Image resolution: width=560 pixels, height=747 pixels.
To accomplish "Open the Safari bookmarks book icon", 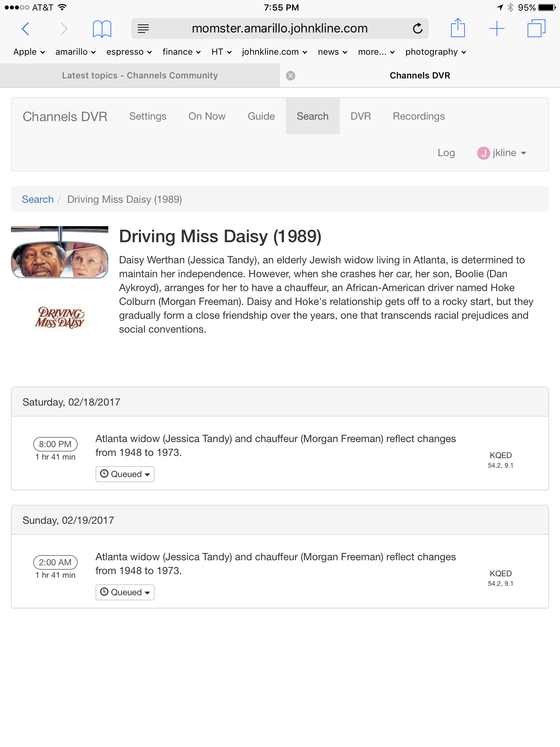I will point(102,28).
